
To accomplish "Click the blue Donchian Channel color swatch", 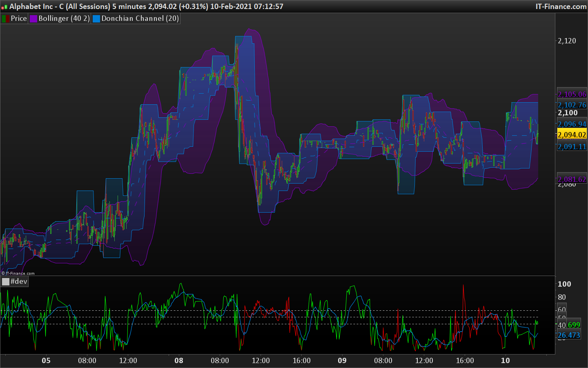I will coord(96,19).
